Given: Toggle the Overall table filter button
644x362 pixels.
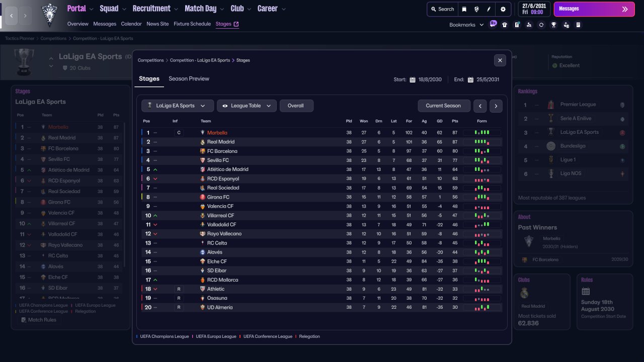Looking at the screenshot, I should (x=296, y=106).
